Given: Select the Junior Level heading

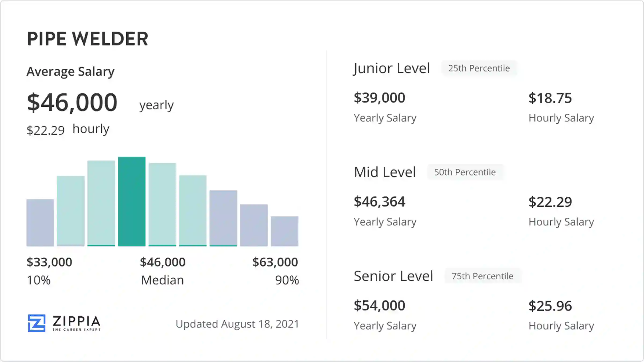Looking at the screenshot, I should tap(392, 68).
